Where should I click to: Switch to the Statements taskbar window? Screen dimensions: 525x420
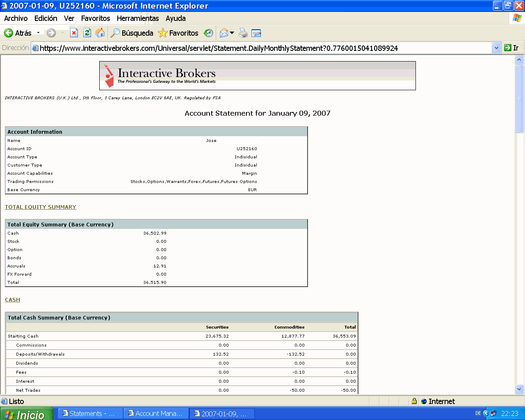tap(90, 414)
